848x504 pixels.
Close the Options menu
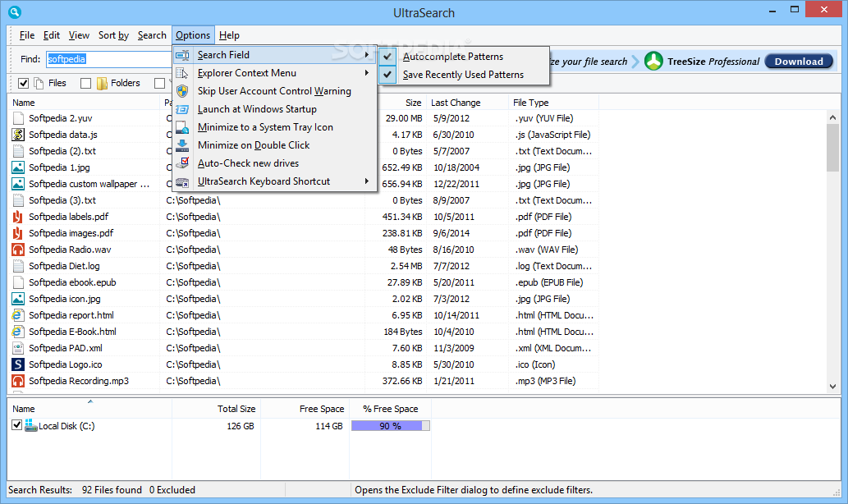pos(193,35)
